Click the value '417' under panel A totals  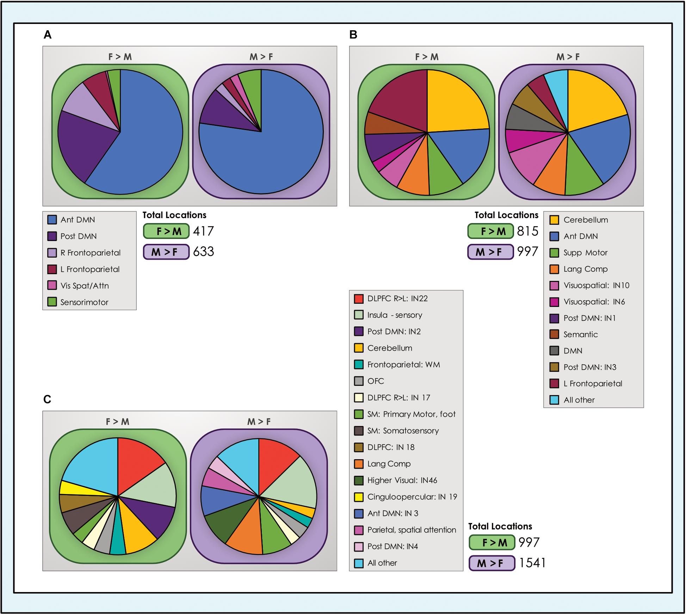click(203, 231)
